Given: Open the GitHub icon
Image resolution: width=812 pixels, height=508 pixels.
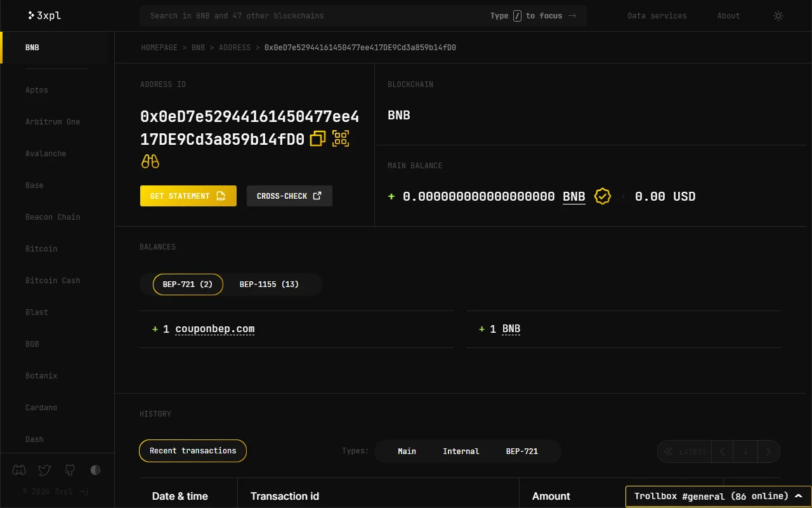Looking at the screenshot, I should tap(70, 470).
